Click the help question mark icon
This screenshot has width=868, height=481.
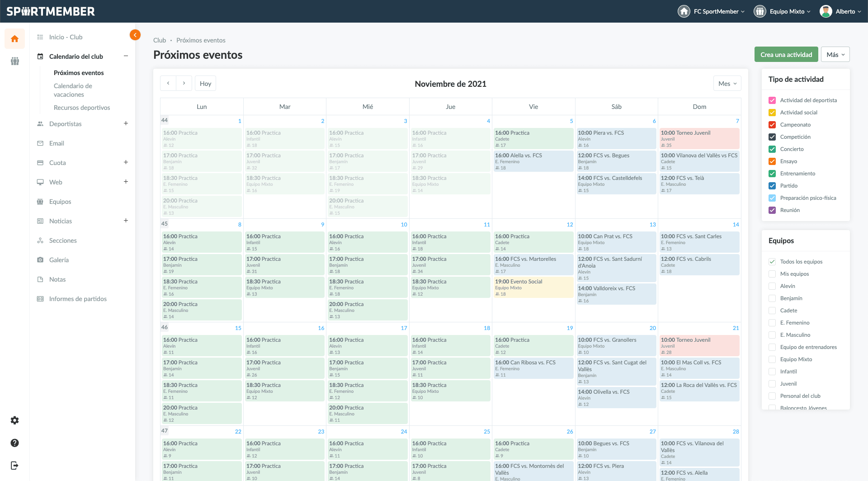(14, 443)
